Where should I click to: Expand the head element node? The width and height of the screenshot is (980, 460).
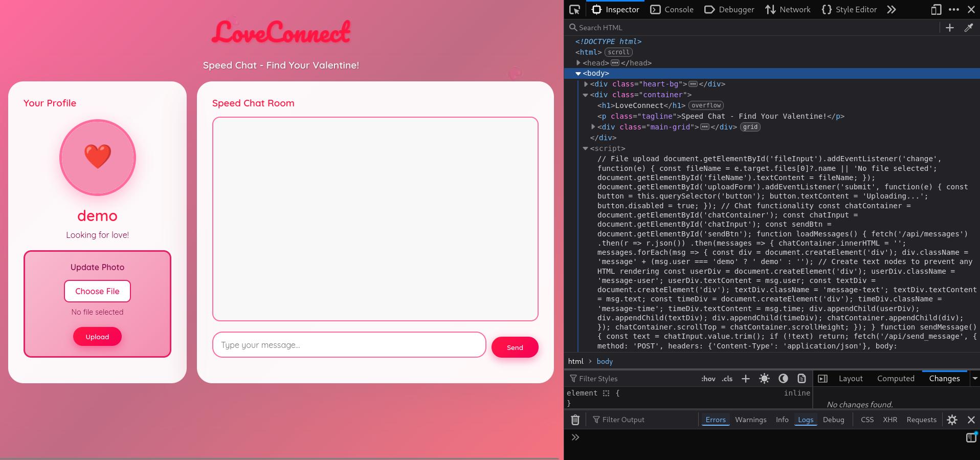tap(578, 63)
